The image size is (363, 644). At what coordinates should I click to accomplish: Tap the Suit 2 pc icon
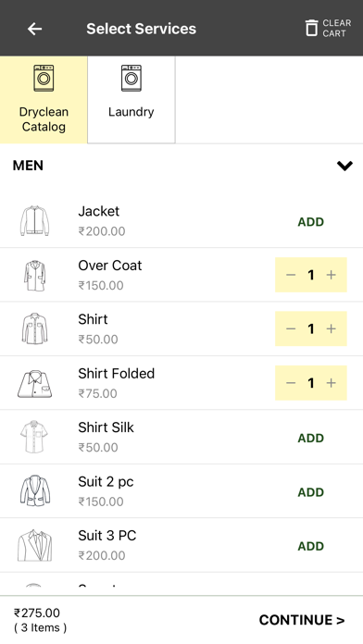(x=35, y=491)
